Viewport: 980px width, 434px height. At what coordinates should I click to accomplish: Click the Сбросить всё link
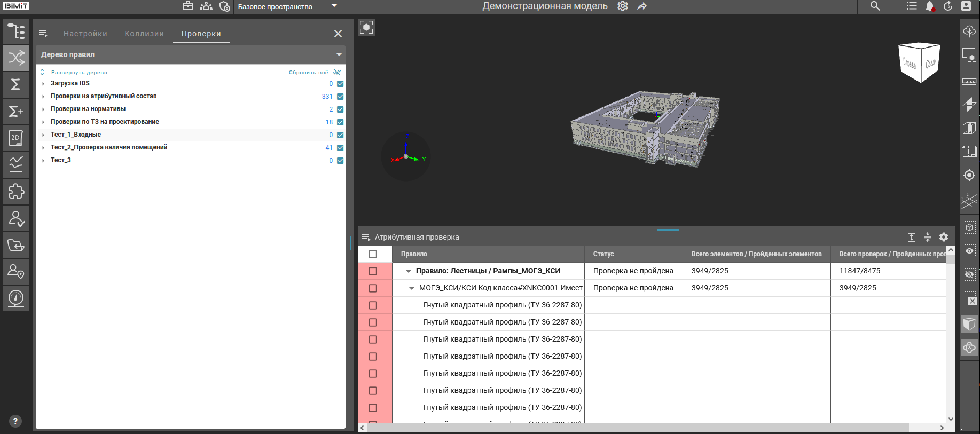pyautogui.click(x=309, y=73)
